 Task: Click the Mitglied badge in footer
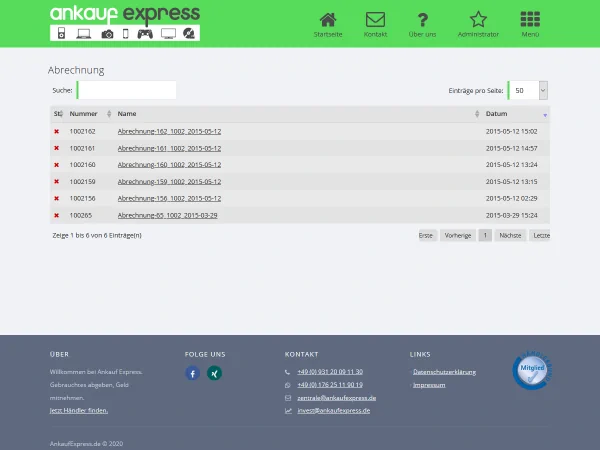click(531, 369)
